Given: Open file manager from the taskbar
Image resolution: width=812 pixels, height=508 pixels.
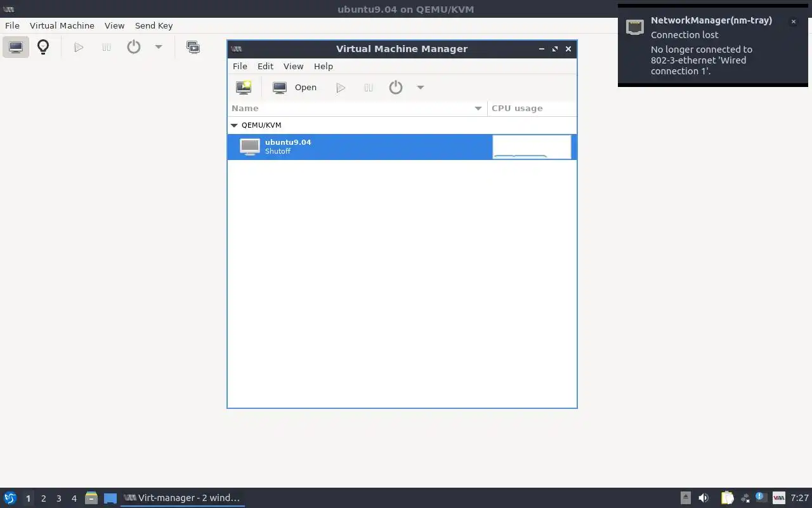Looking at the screenshot, I should tap(91, 498).
